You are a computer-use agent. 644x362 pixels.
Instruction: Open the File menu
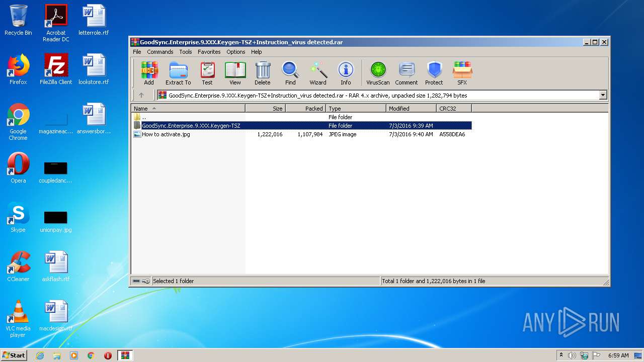tap(137, 52)
